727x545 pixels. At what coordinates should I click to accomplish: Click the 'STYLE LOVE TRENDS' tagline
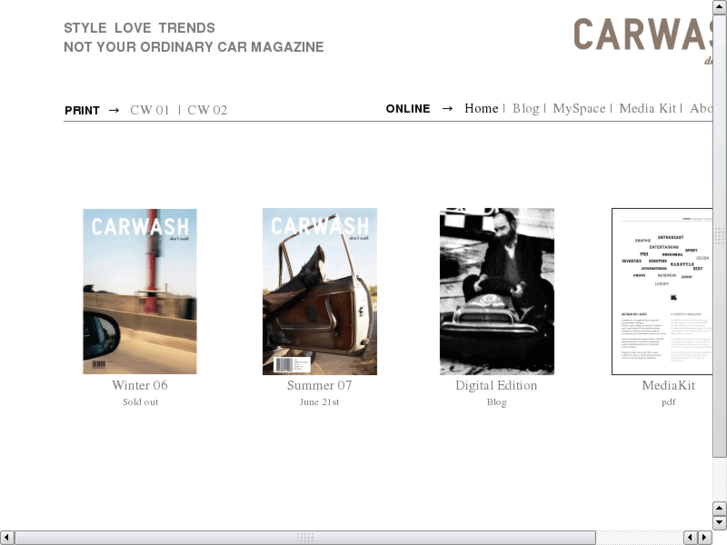click(139, 28)
